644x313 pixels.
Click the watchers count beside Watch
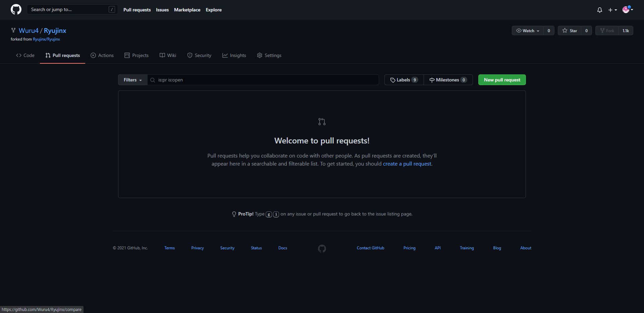click(x=549, y=30)
